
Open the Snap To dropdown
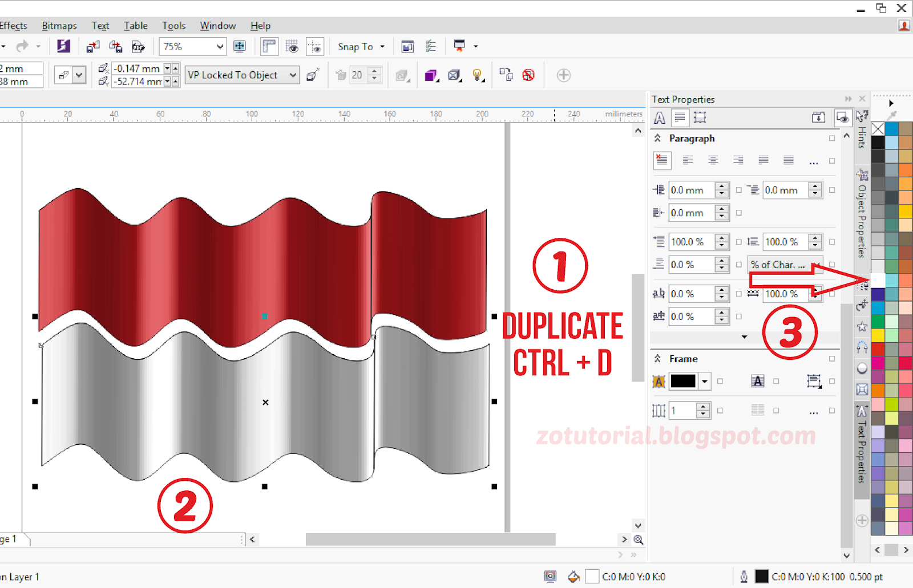pyautogui.click(x=361, y=47)
